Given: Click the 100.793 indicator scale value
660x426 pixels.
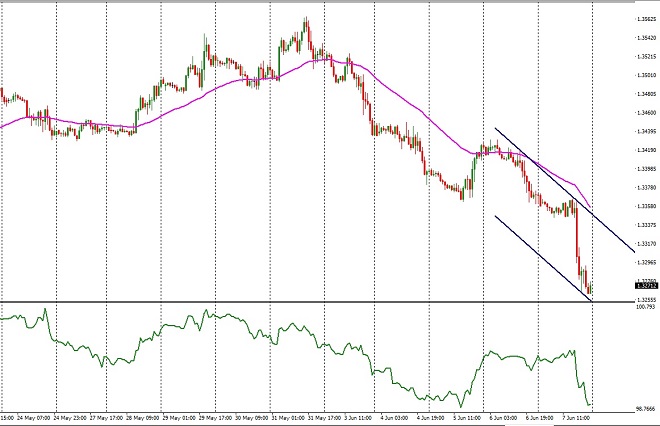Looking at the screenshot, I should 647,306.
